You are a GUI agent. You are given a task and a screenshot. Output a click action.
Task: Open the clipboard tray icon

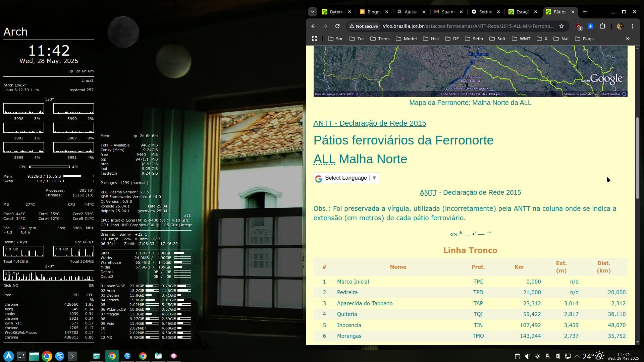tap(517, 356)
